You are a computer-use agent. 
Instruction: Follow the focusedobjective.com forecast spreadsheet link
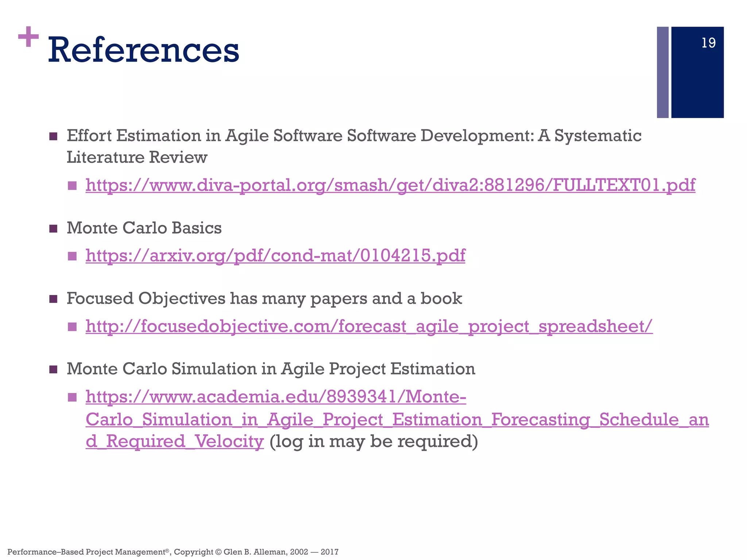click(x=369, y=326)
